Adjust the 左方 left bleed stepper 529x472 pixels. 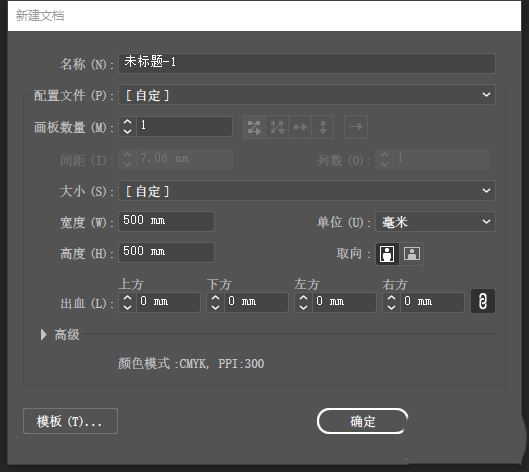coord(303,302)
